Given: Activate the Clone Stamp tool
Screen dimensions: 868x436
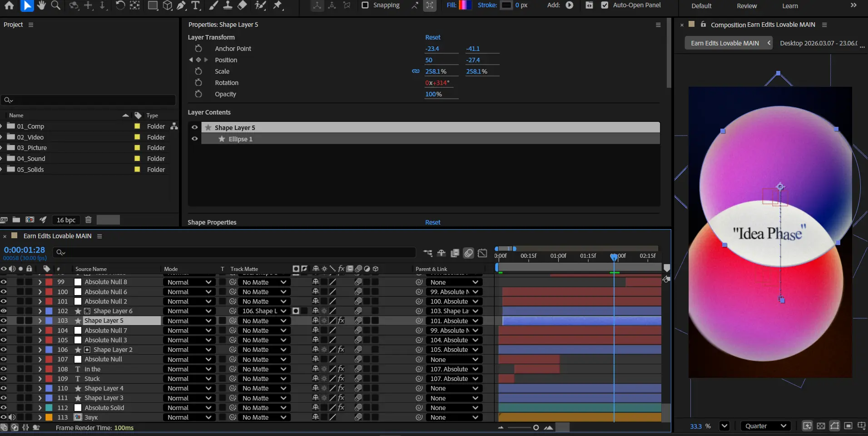Looking at the screenshot, I should click(228, 5).
